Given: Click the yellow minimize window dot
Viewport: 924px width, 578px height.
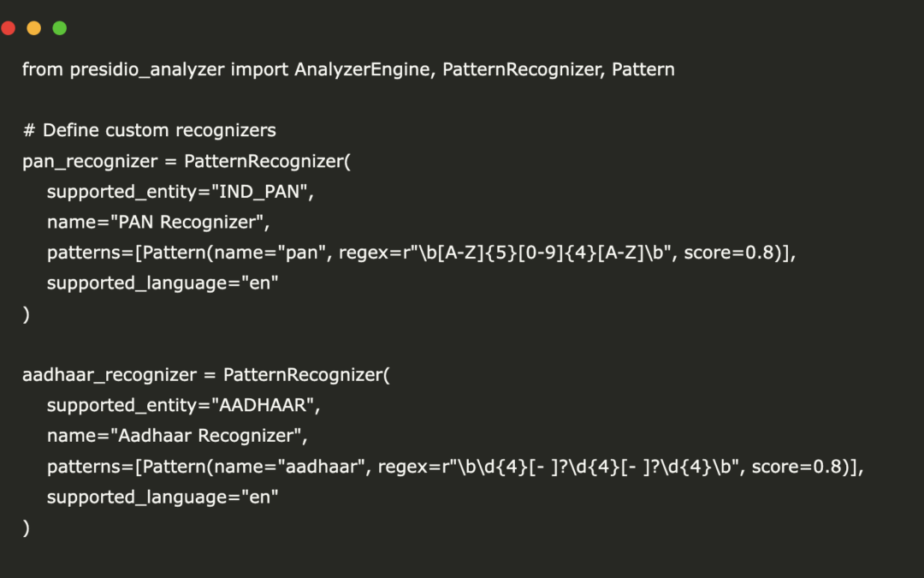Looking at the screenshot, I should click(x=34, y=28).
